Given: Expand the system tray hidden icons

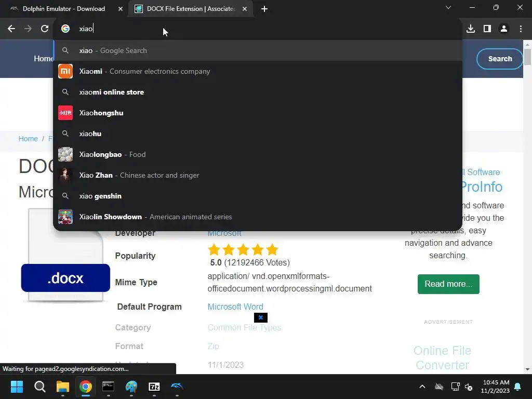Looking at the screenshot, I should [x=422, y=387].
